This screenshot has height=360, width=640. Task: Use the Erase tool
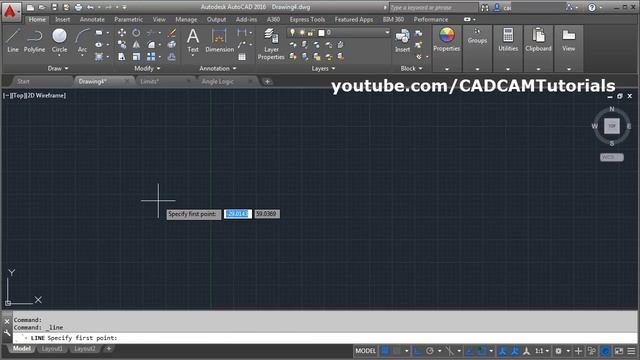[172, 33]
